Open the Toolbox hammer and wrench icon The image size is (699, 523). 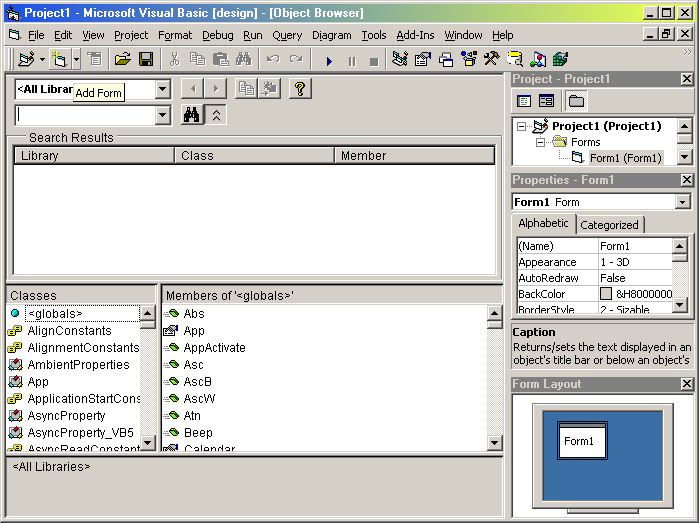492,59
